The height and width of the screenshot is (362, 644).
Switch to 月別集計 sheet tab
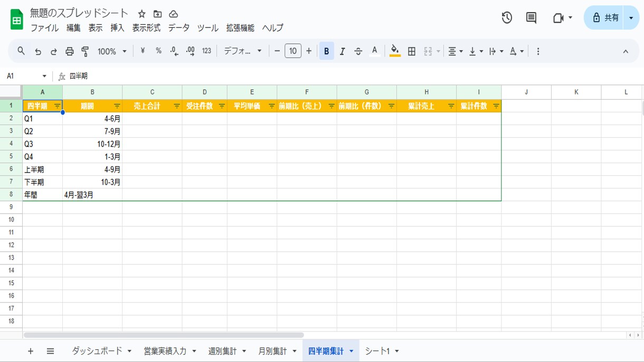pos(272,351)
